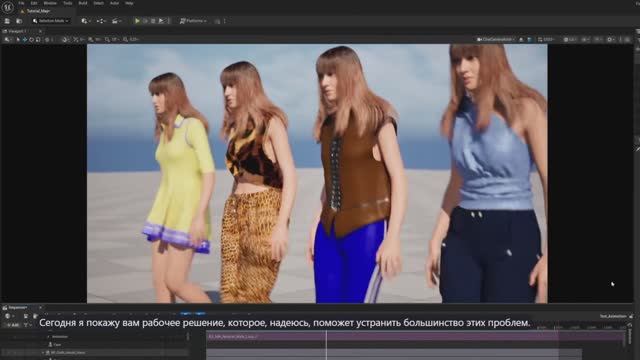Open the Edit menu

click(x=34, y=3)
